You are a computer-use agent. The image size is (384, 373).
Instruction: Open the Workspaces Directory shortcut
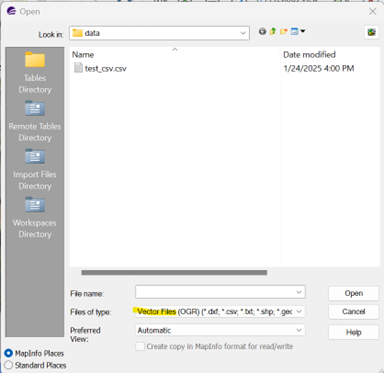35,217
